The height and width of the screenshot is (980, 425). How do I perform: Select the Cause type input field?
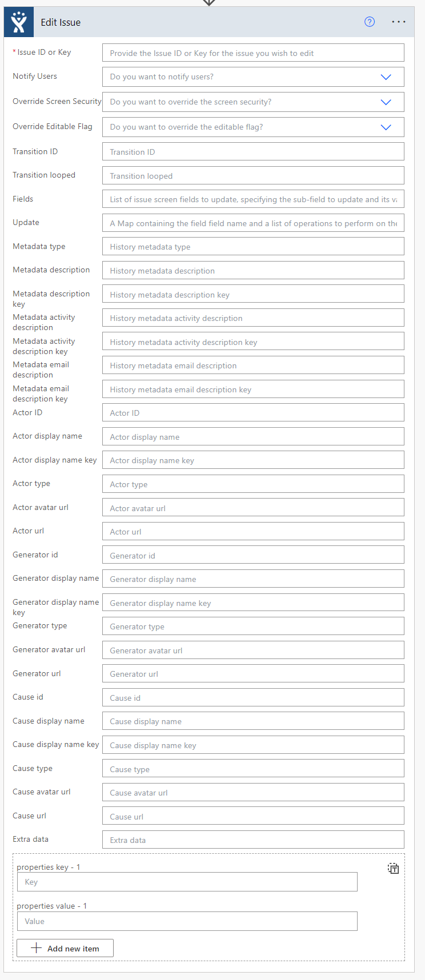[x=253, y=769]
